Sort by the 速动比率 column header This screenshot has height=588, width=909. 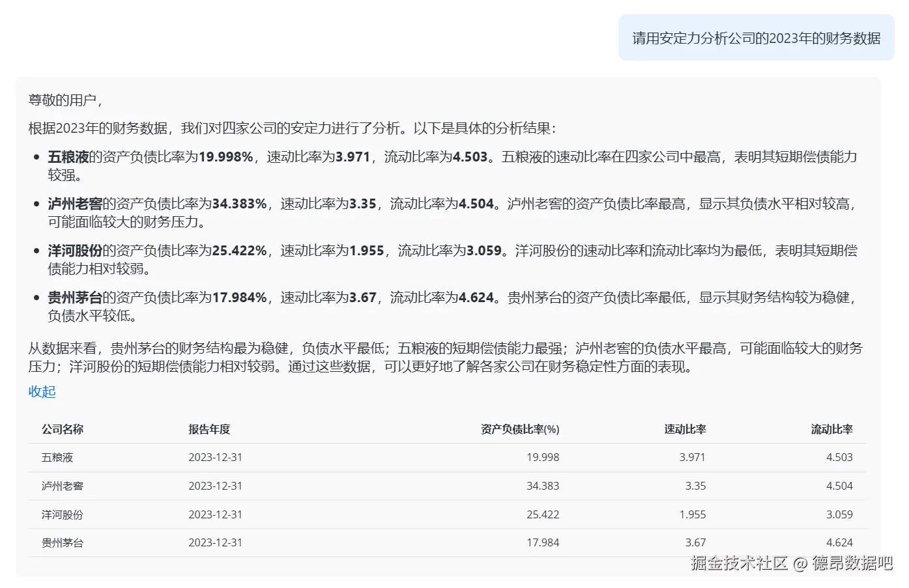(x=685, y=429)
